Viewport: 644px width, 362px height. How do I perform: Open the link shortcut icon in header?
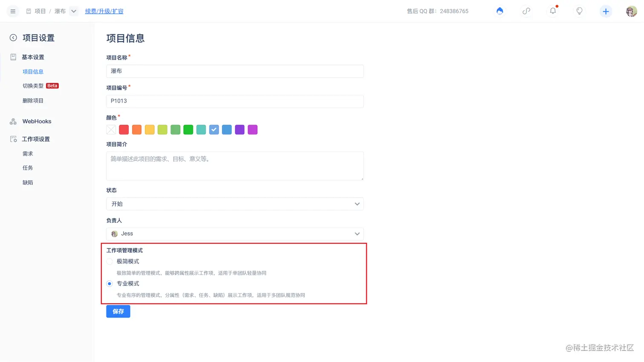tap(526, 11)
